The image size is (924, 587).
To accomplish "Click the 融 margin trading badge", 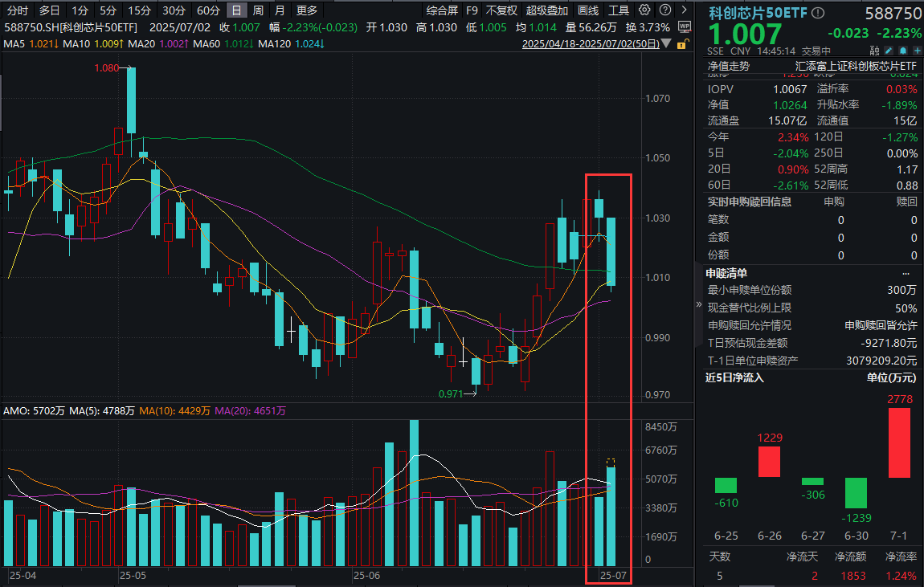I will 875,50.
